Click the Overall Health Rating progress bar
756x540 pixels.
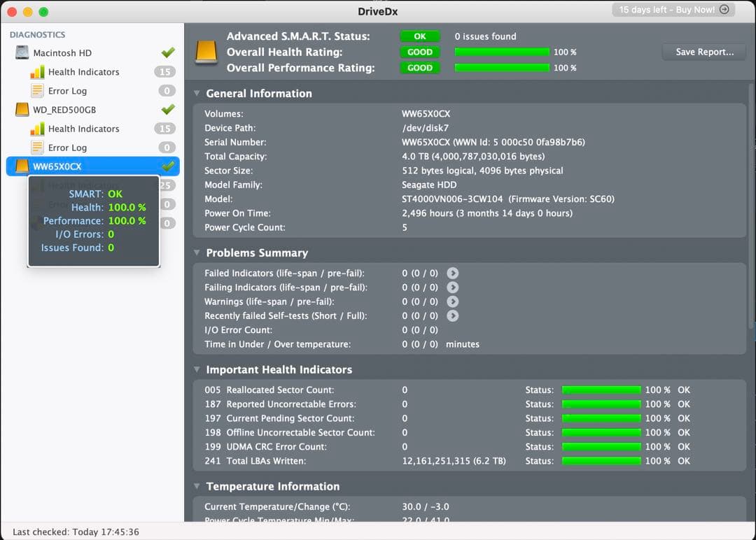click(502, 52)
